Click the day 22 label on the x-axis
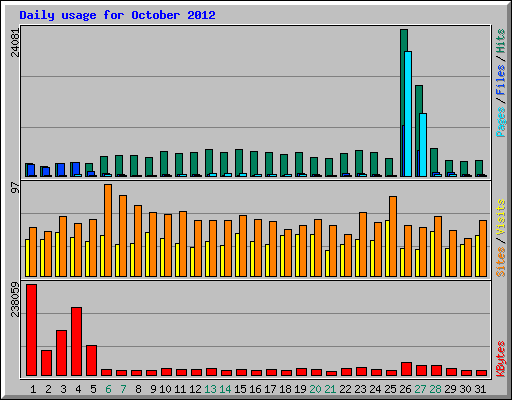This screenshot has height=400, width=512. coord(345,389)
